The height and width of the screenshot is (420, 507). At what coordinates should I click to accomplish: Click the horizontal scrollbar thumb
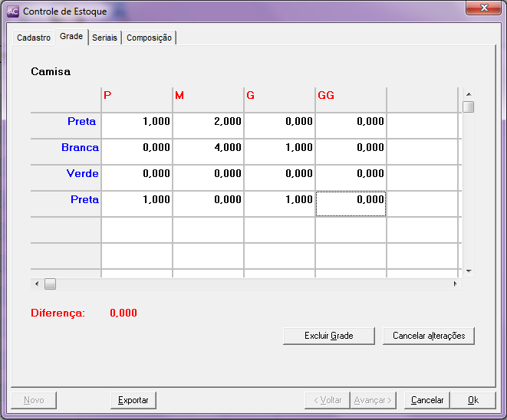click(x=50, y=284)
